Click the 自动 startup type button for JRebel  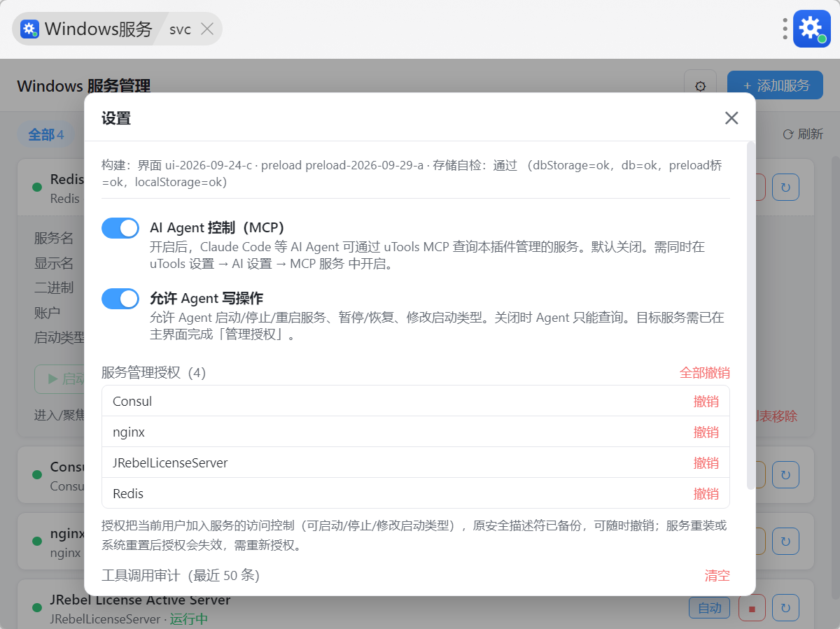(x=710, y=608)
